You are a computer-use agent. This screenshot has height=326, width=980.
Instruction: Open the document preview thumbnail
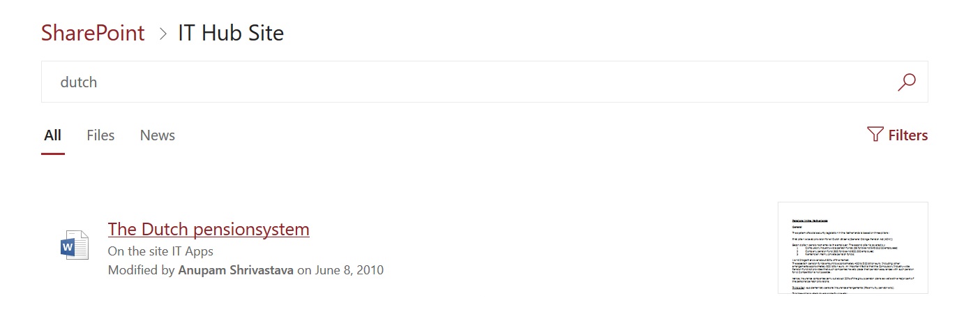(853, 248)
